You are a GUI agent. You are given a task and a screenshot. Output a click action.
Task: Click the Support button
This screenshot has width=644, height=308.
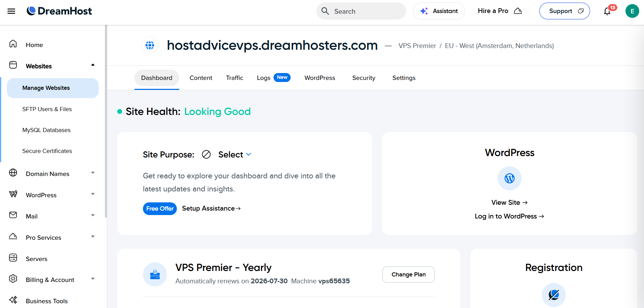point(564,11)
